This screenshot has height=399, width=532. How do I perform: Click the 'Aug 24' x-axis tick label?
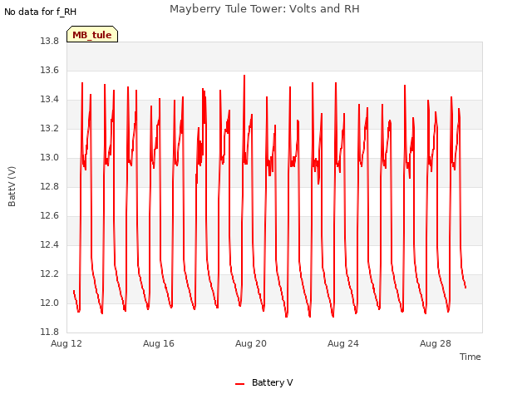[x=343, y=343]
